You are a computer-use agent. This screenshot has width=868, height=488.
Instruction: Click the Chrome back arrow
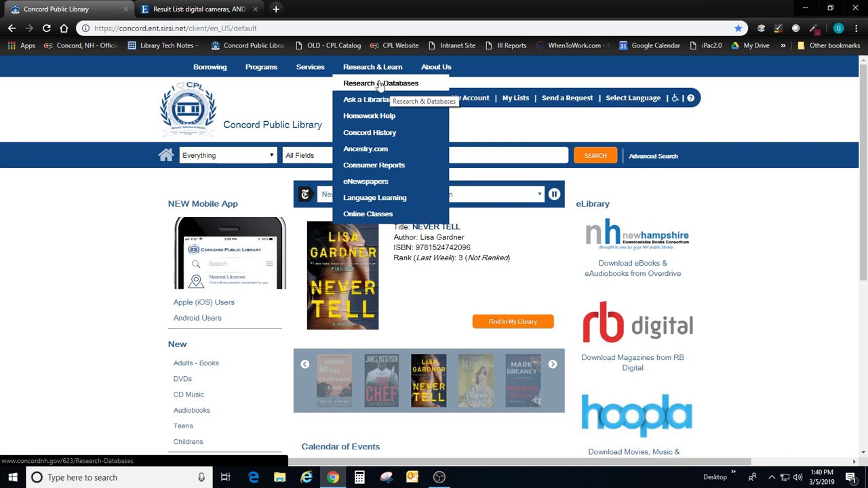[x=12, y=28]
